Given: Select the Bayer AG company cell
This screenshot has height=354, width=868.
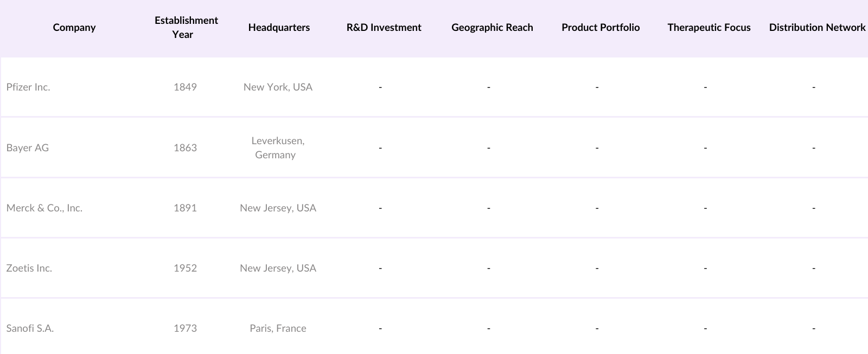Looking at the screenshot, I should pos(28,148).
